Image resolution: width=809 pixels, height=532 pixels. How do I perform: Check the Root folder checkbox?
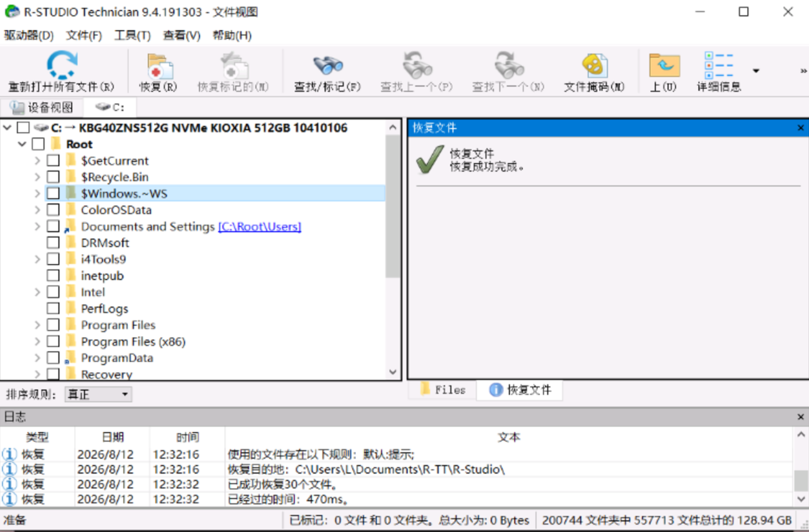coord(38,144)
